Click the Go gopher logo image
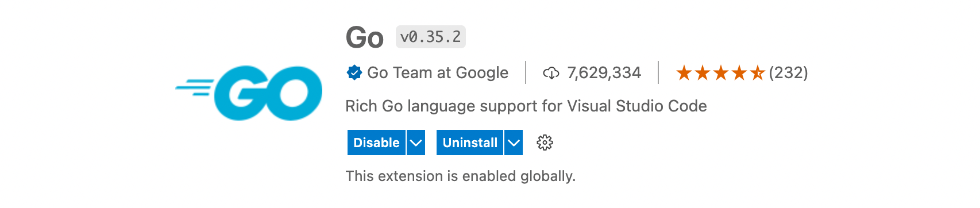 [249, 93]
